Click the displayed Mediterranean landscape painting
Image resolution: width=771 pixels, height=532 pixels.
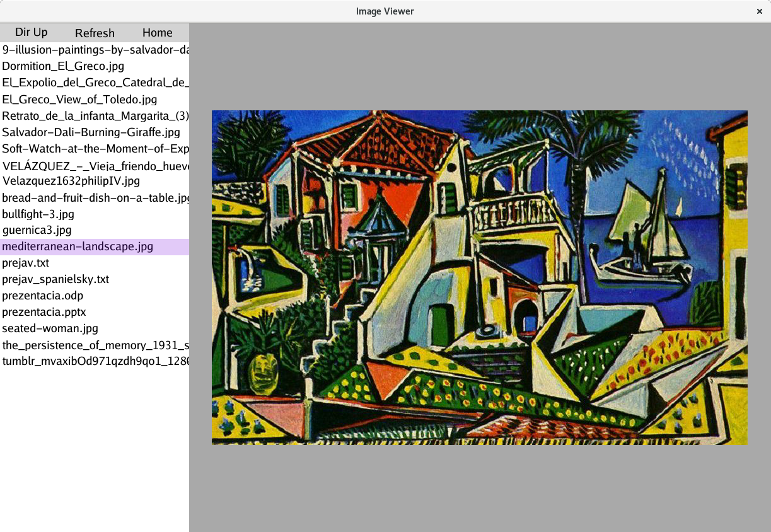(x=479, y=277)
